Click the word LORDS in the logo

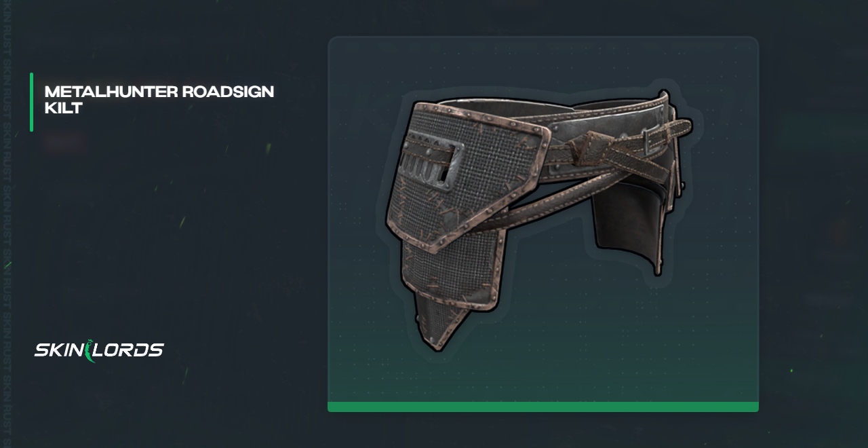[x=130, y=350]
